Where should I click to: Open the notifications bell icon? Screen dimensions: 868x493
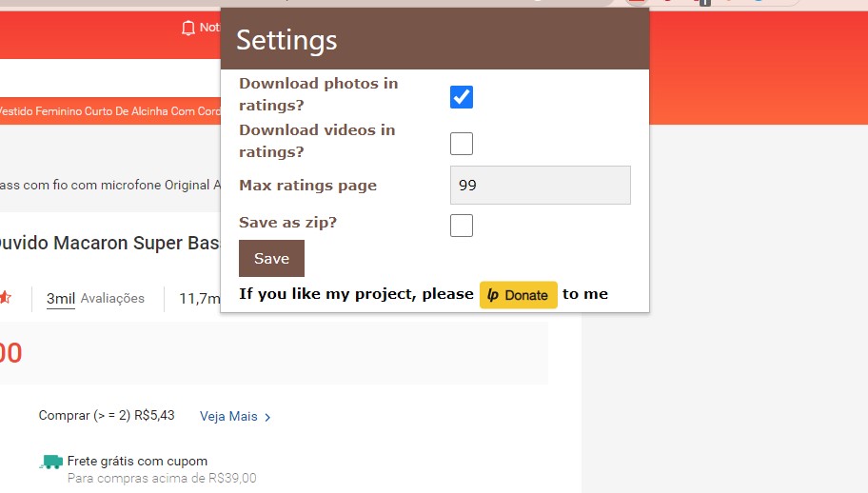click(187, 28)
